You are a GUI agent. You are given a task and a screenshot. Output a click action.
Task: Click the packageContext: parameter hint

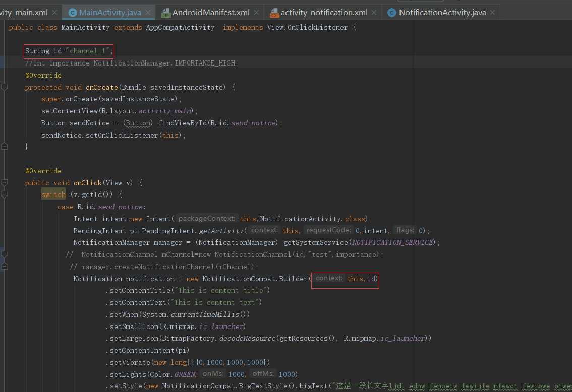coord(206,219)
